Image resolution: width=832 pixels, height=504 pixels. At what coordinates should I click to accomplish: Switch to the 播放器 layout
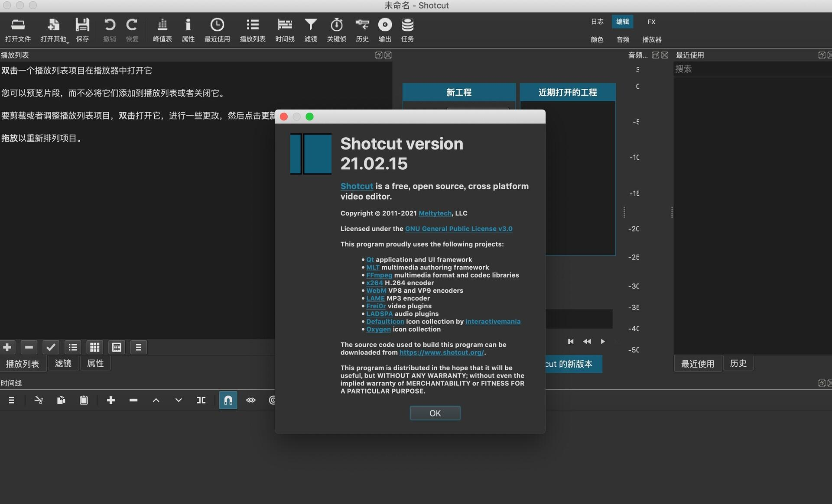[x=652, y=39]
